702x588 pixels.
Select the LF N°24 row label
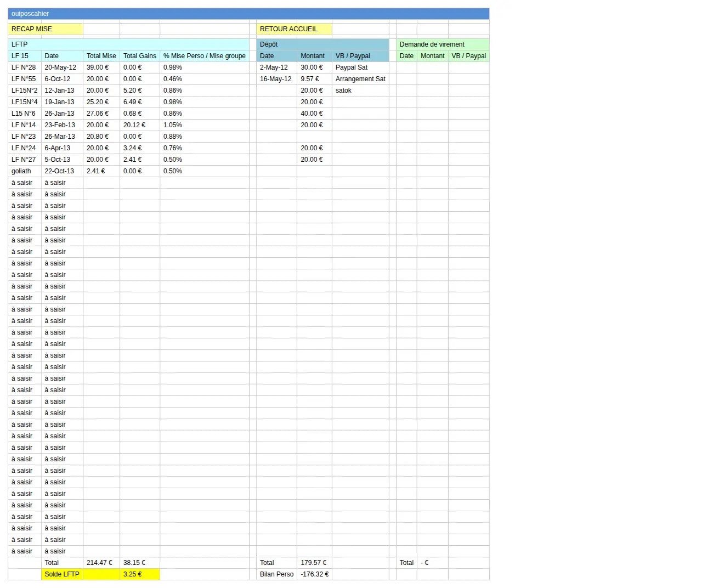click(25, 148)
